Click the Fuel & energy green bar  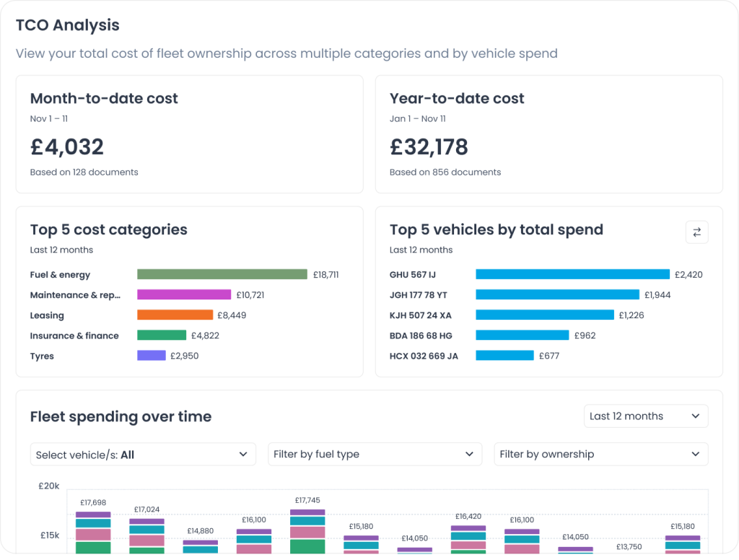(222, 275)
